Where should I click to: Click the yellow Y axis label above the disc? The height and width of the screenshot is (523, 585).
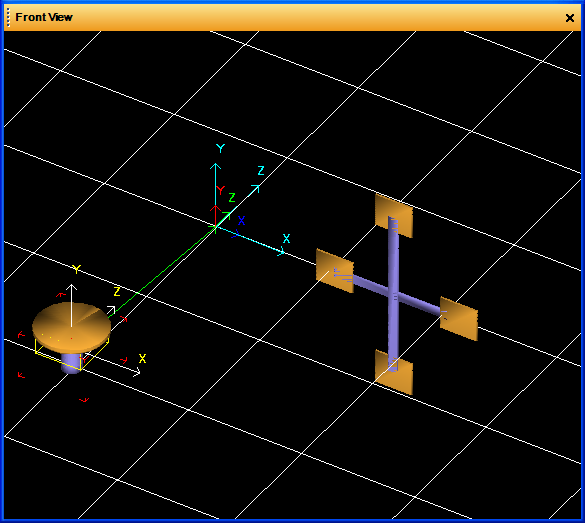pyautogui.click(x=76, y=269)
